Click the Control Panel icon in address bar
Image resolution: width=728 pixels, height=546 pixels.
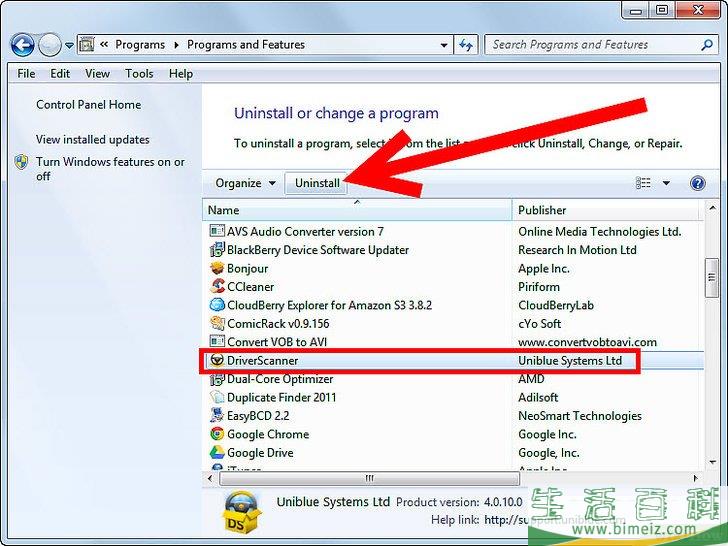click(x=87, y=44)
